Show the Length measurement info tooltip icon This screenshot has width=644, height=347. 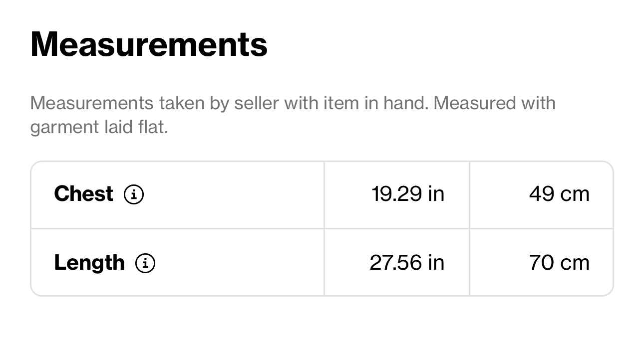click(x=145, y=263)
